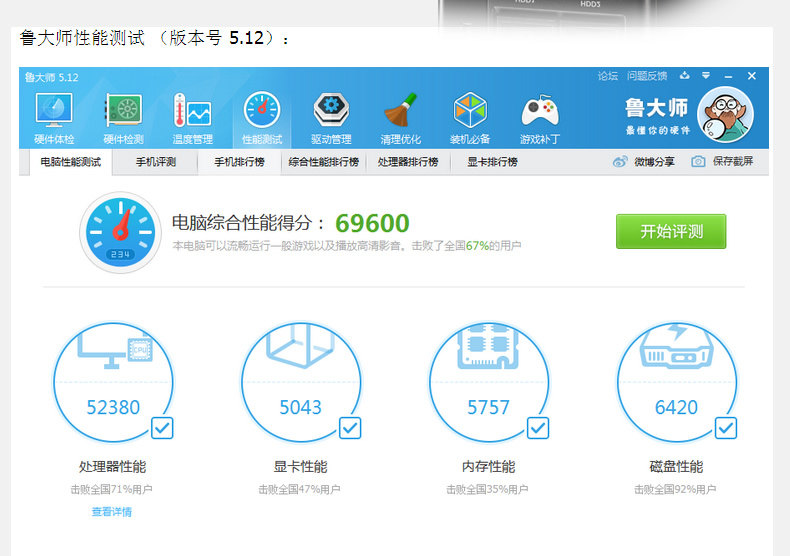Image resolution: width=790 pixels, height=556 pixels.
Task: Open 查看详情 details link
Action: click(x=112, y=512)
